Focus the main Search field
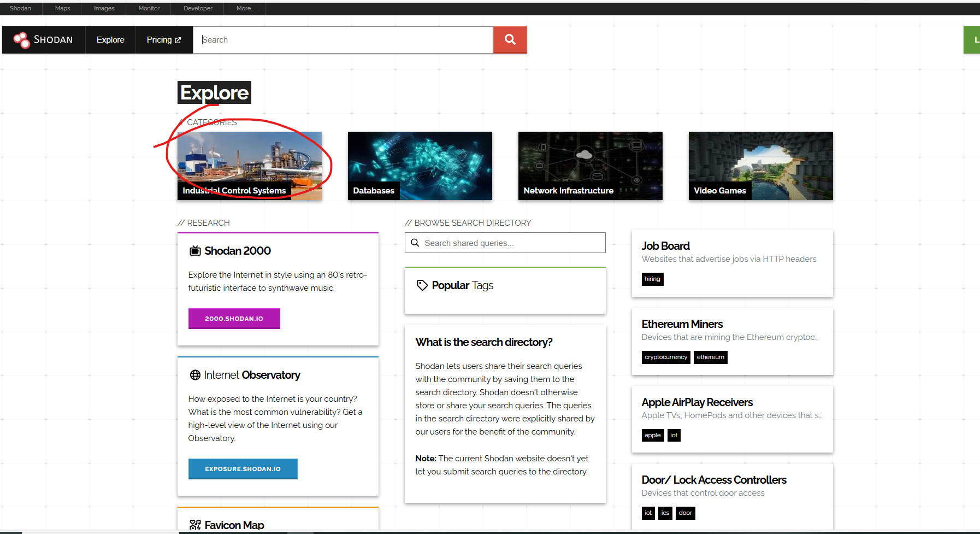The image size is (980, 534). pos(343,40)
